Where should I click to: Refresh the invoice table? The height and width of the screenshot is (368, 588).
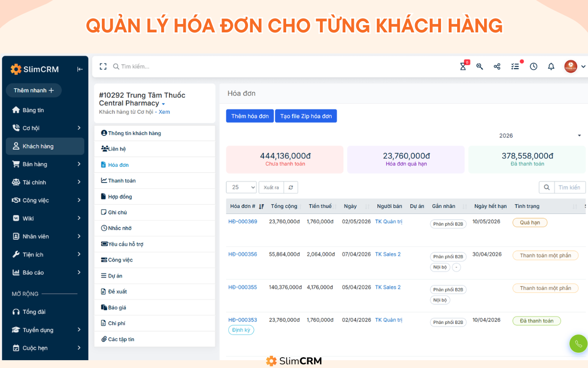pos(291,187)
